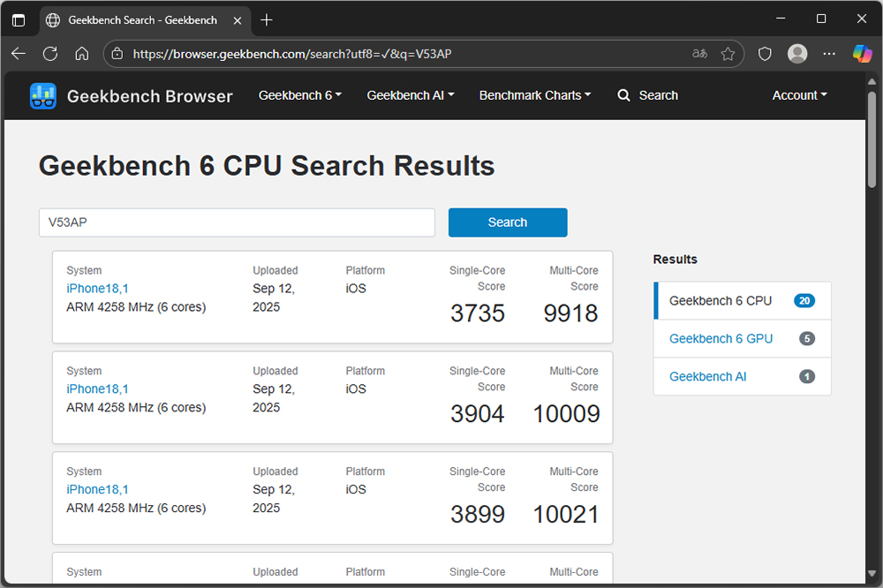883x588 pixels.
Task: Launch the Copilot sidebar
Action: coord(862,54)
